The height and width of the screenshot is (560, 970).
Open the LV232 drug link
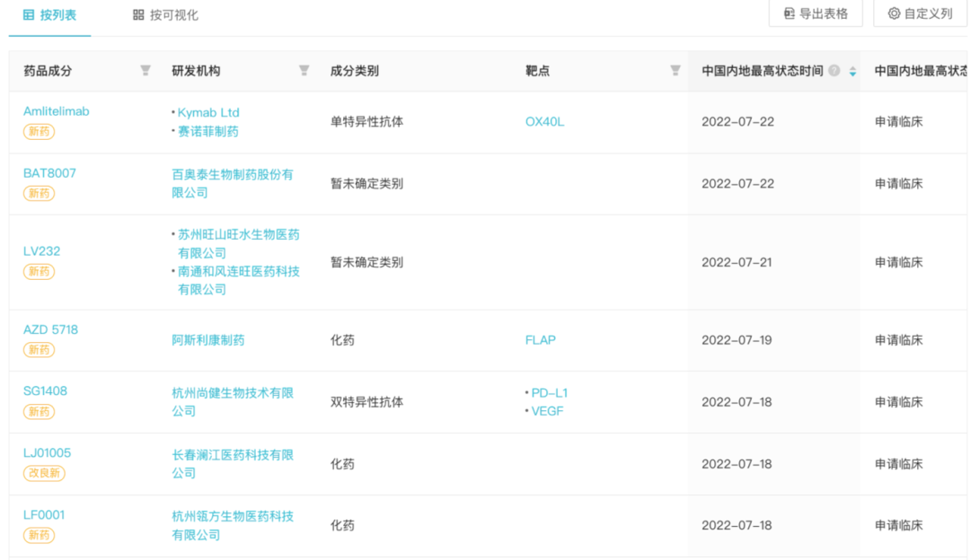pyautogui.click(x=41, y=251)
